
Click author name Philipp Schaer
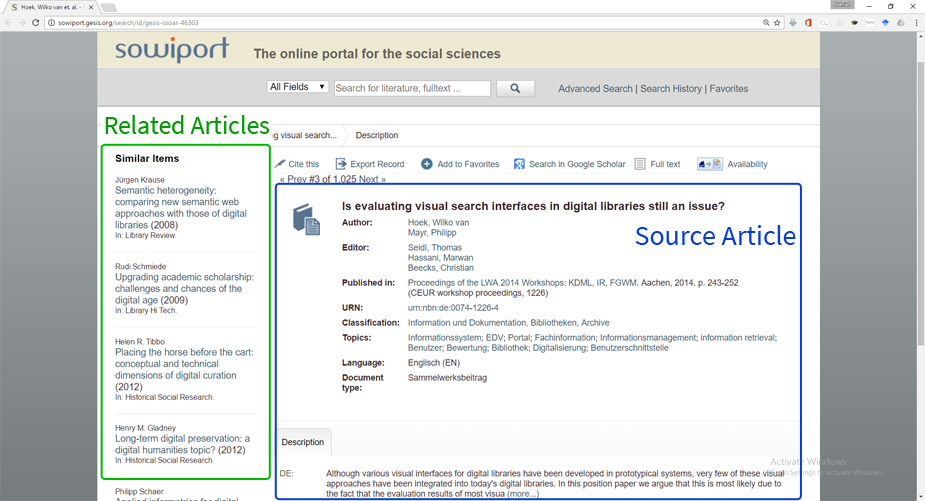(139, 491)
